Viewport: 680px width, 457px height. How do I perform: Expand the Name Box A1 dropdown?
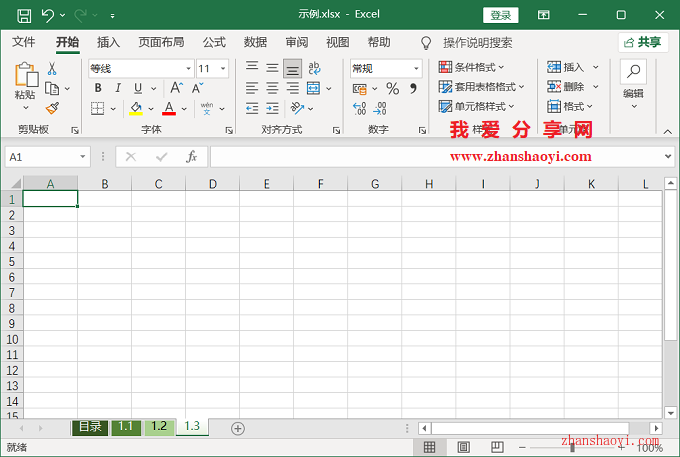point(82,157)
